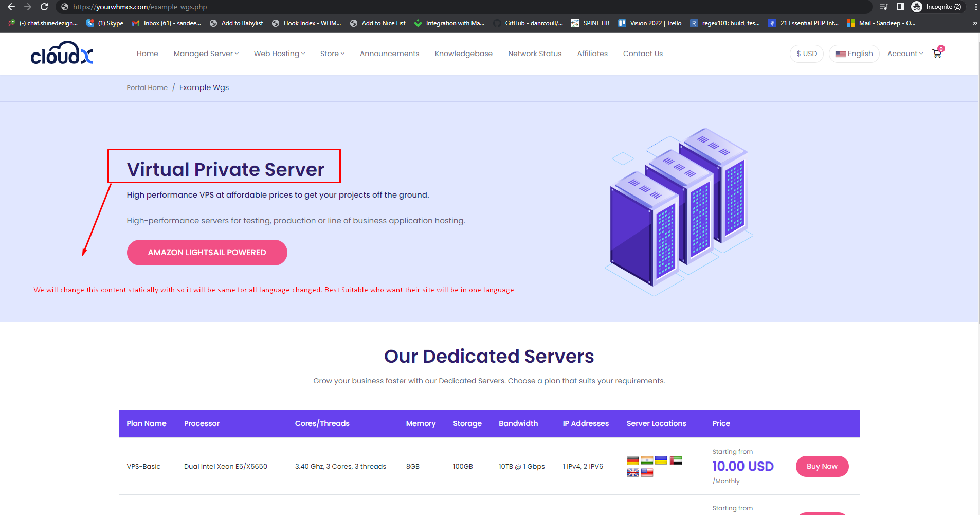The image size is (980, 515).
Task: Open the Account dropdown
Action: point(905,54)
